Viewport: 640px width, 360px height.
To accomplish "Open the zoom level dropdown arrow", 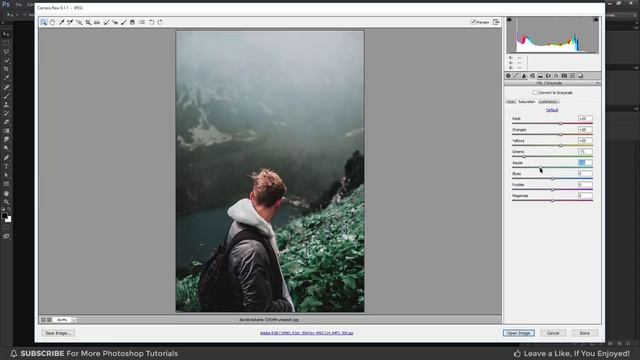I will point(74,320).
